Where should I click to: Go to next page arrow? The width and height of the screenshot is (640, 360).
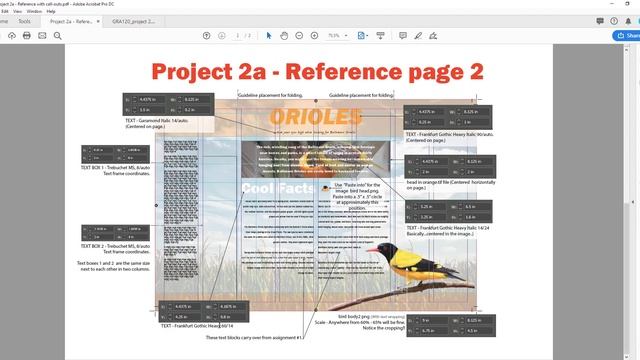click(x=222, y=36)
